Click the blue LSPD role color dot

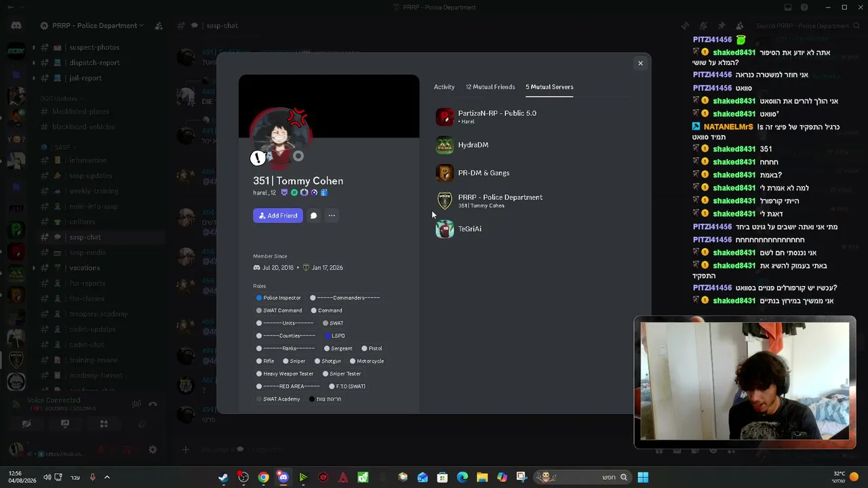coord(327,336)
